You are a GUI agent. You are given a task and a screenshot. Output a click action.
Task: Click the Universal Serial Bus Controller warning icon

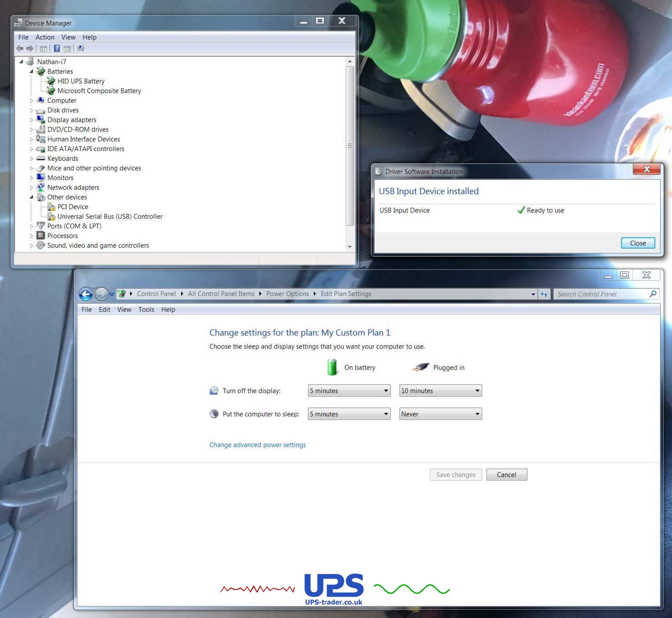coord(51,216)
